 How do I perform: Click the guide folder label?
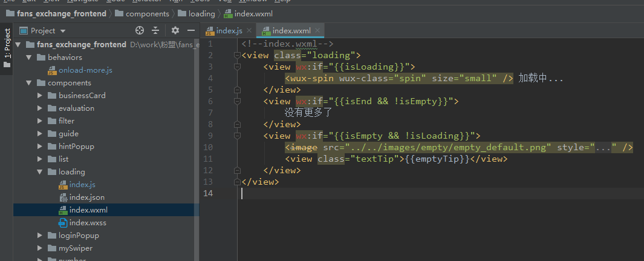click(x=68, y=134)
